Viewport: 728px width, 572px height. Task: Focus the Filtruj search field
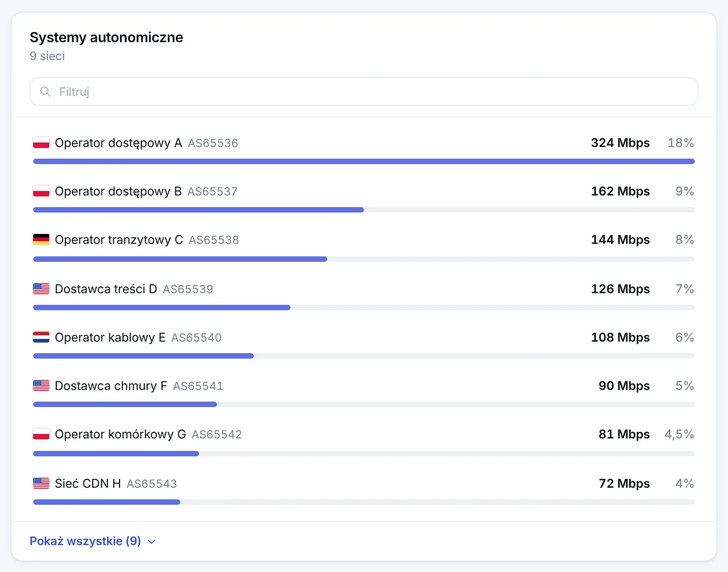(x=364, y=91)
